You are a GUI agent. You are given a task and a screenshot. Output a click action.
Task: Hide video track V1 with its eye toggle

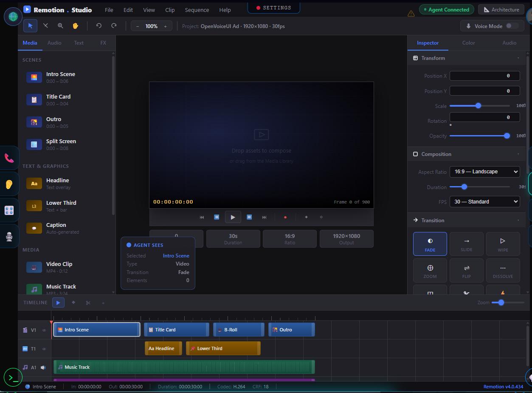coord(44,329)
